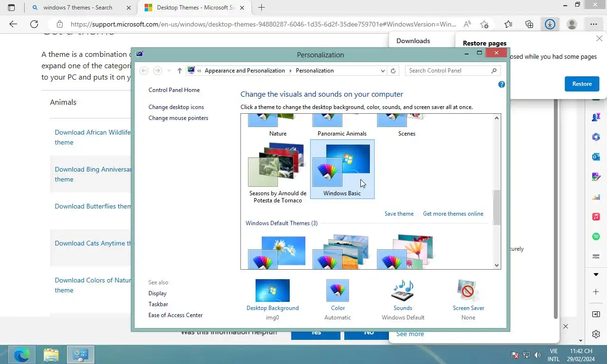Toggle Read aloud icon in address bar
607x364 pixels.
467,24
